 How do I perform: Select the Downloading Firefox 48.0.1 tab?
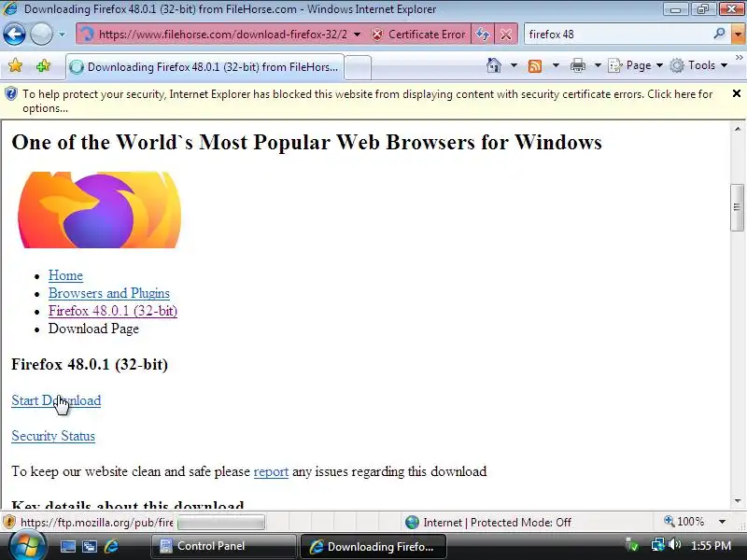point(204,67)
